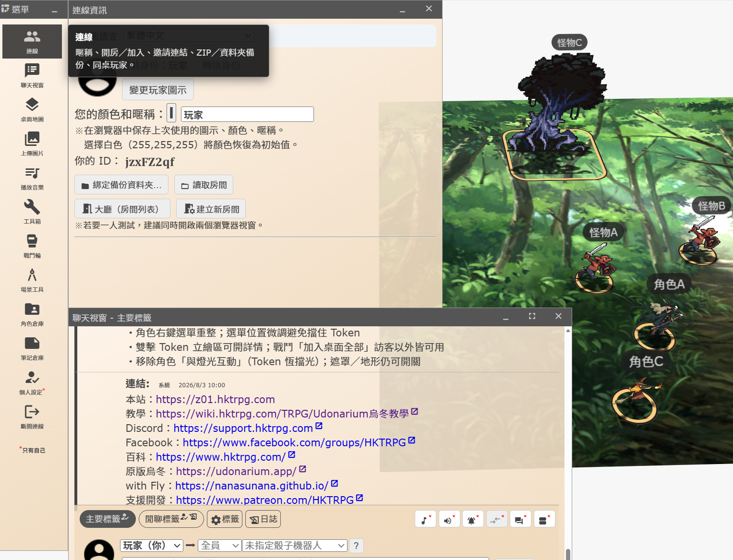Open the 未指定骰子機器人 dice bot dropdown

pos(295,546)
